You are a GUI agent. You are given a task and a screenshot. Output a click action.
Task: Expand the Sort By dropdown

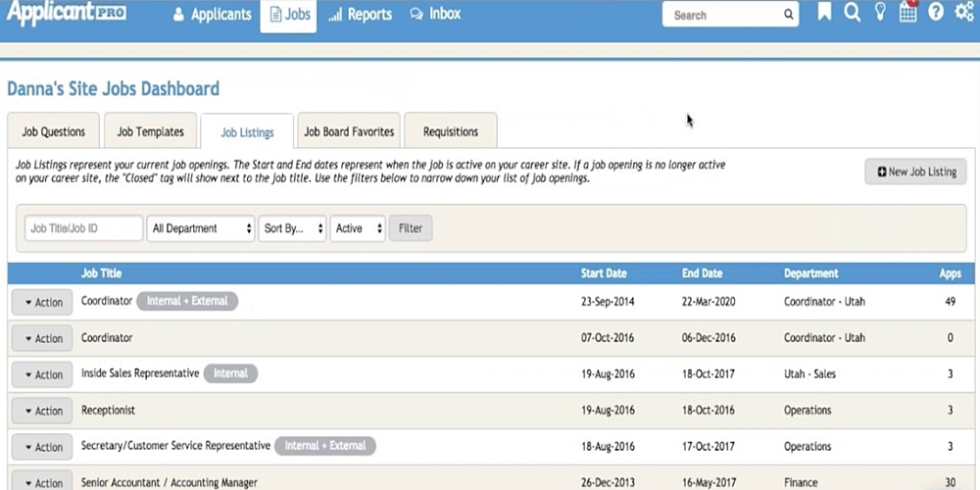(x=292, y=228)
